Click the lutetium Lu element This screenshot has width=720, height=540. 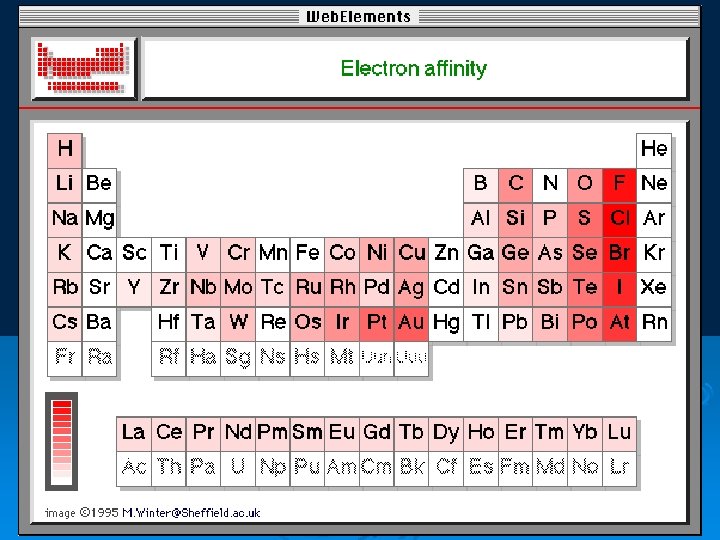[x=619, y=434]
